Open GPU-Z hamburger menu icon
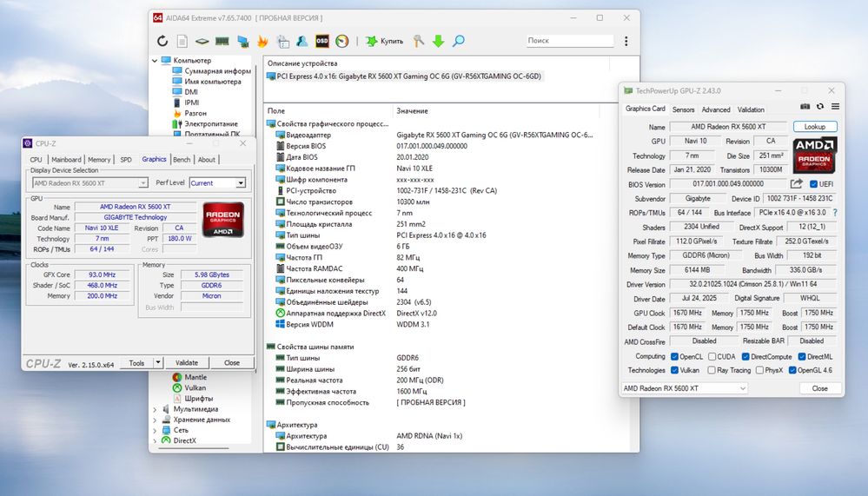 pyautogui.click(x=835, y=106)
